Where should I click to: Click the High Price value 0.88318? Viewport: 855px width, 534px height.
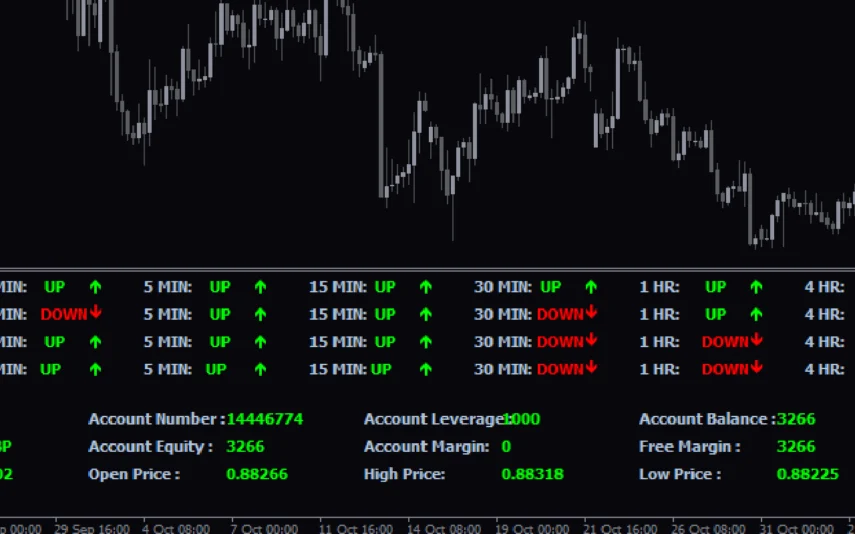coord(532,474)
